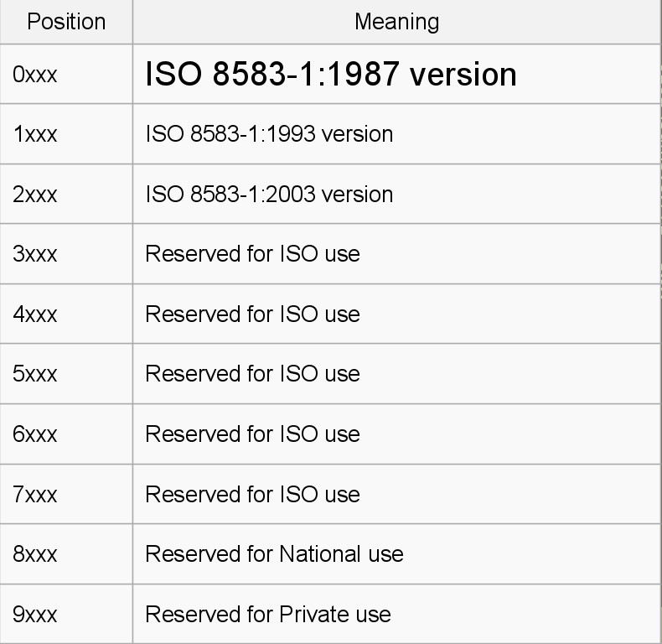Image resolution: width=662 pixels, height=644 pixels.
Task: Select the 1xxx position cell
Action: pos(66,134)
